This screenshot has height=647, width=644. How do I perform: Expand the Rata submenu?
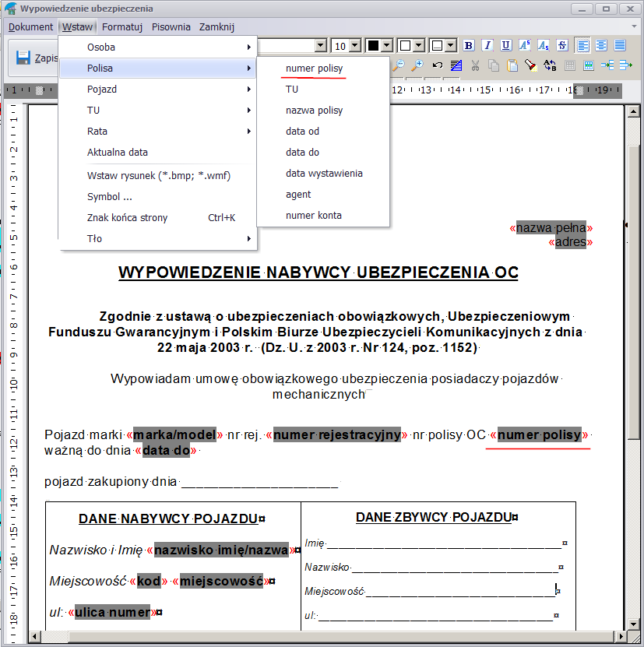pyautogui.click(x=158, y=132)
